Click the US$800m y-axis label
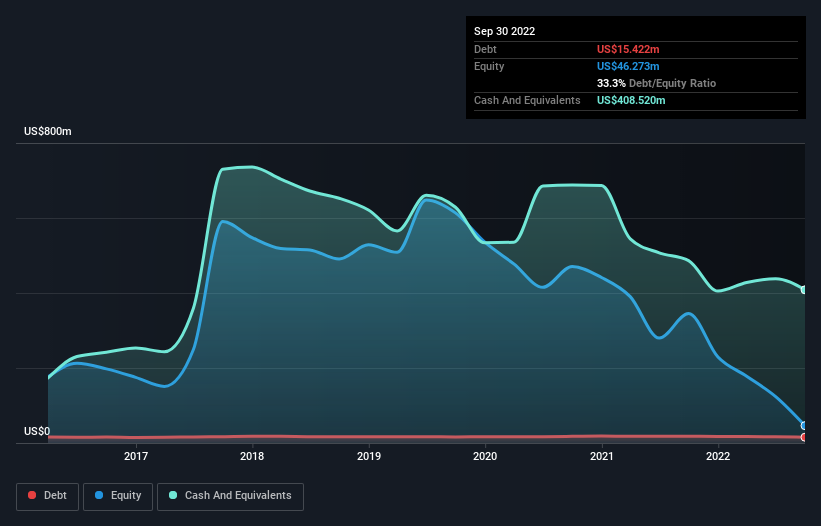Viewport: 821px width, 526px height. [x=48, y=131]
